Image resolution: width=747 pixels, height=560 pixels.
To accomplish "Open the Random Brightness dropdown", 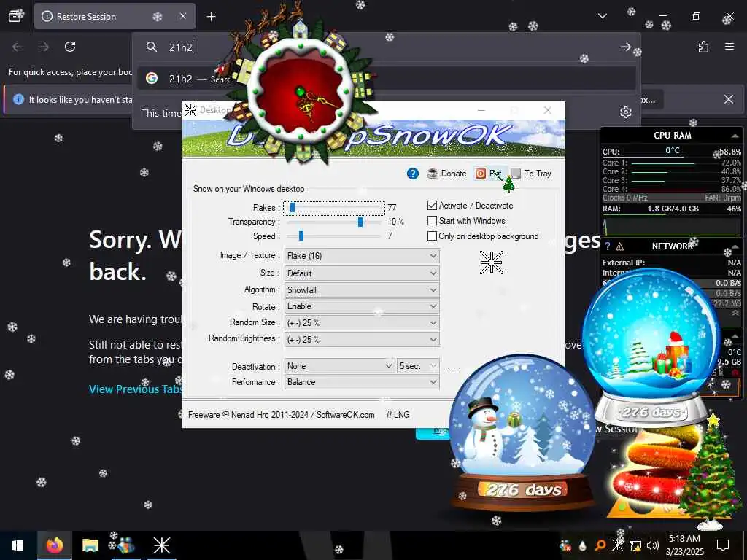I will (x=362, y=339).
